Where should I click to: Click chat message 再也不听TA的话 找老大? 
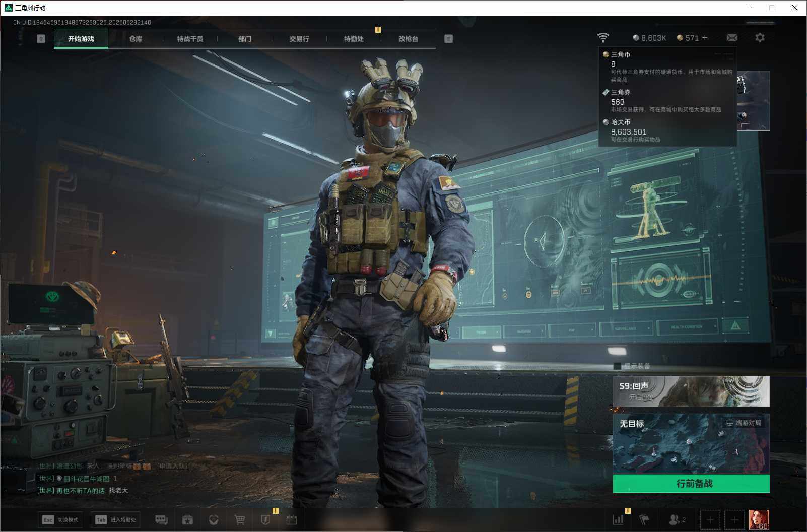tap(83, 490)
